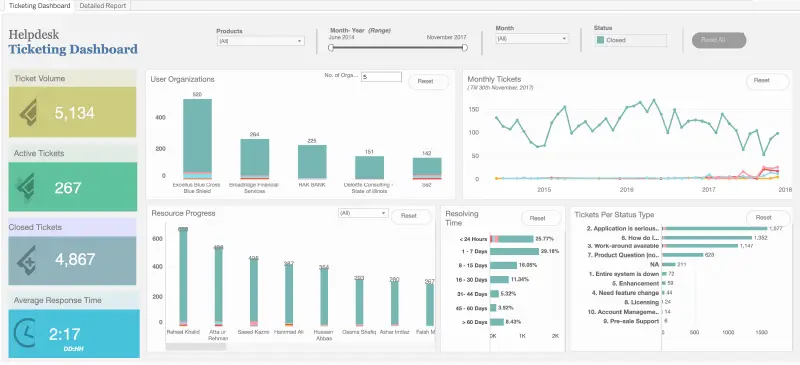This screenshot has width=800, height=365.
Task: Select Osama Shafiq's resource bar
Action: [359, 303]
